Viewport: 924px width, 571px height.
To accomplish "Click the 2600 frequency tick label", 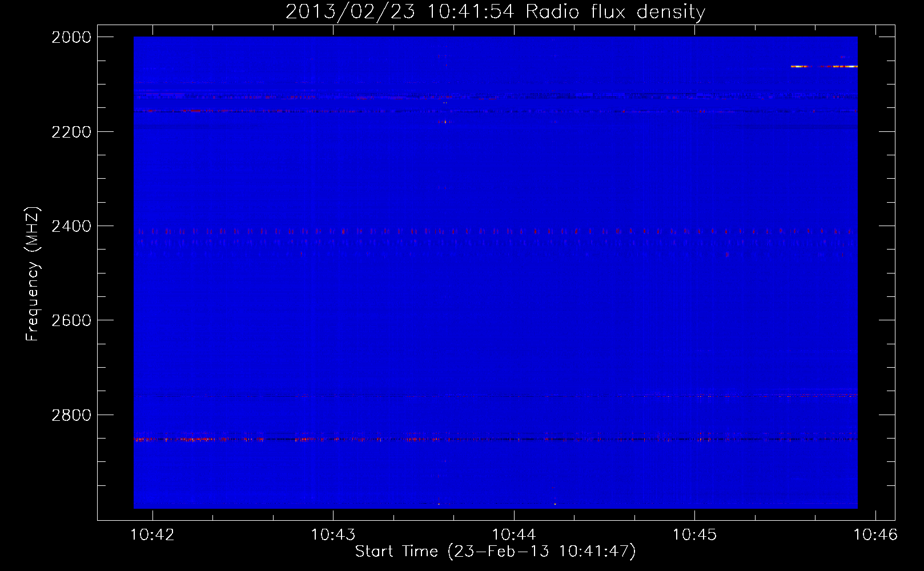I will pyautogui.click(x=71, y=320).
